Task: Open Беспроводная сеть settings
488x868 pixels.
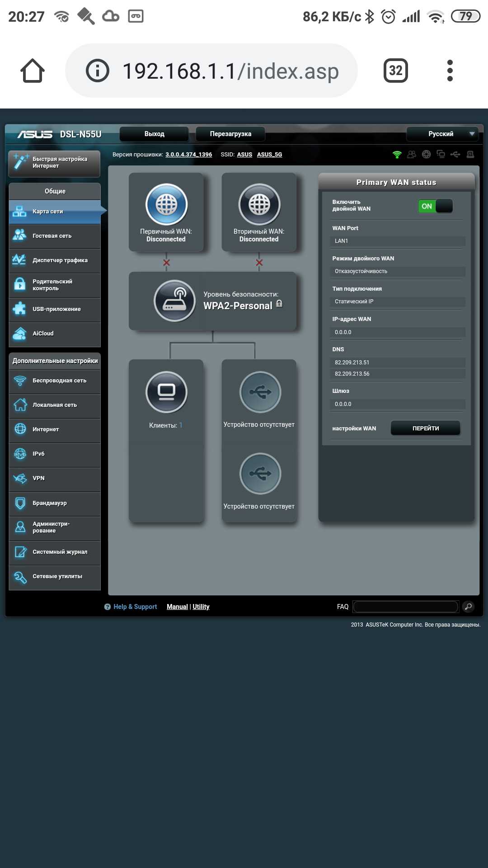Action: click(55, 381)
